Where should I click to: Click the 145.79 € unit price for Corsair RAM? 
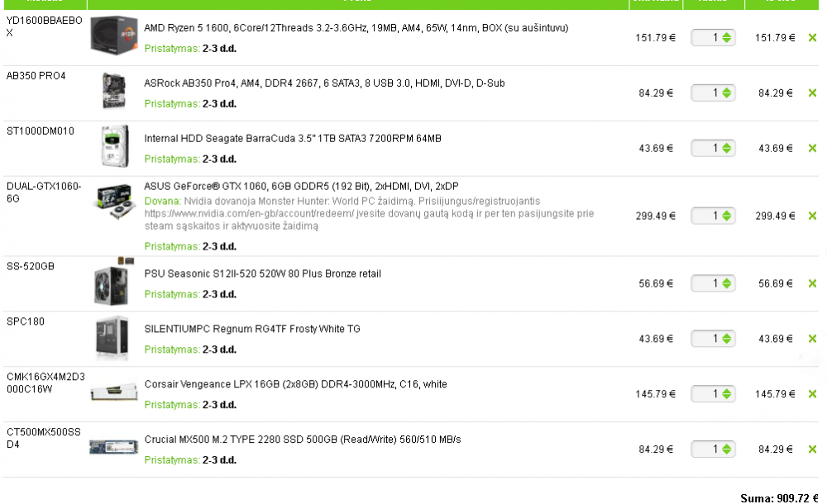655,394
